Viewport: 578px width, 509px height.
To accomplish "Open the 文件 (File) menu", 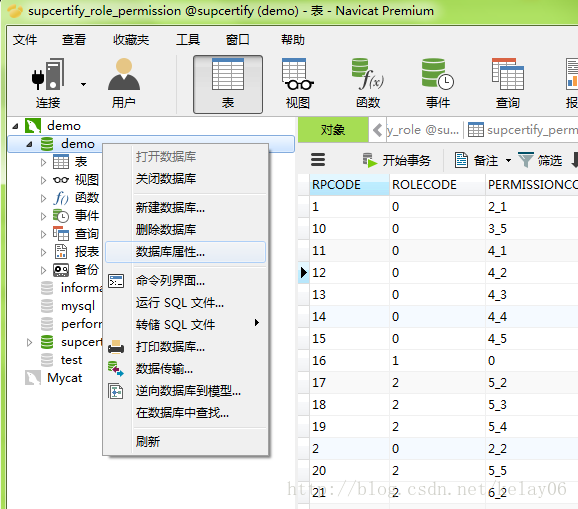I will pyautogui.click(x=25, y=39).
